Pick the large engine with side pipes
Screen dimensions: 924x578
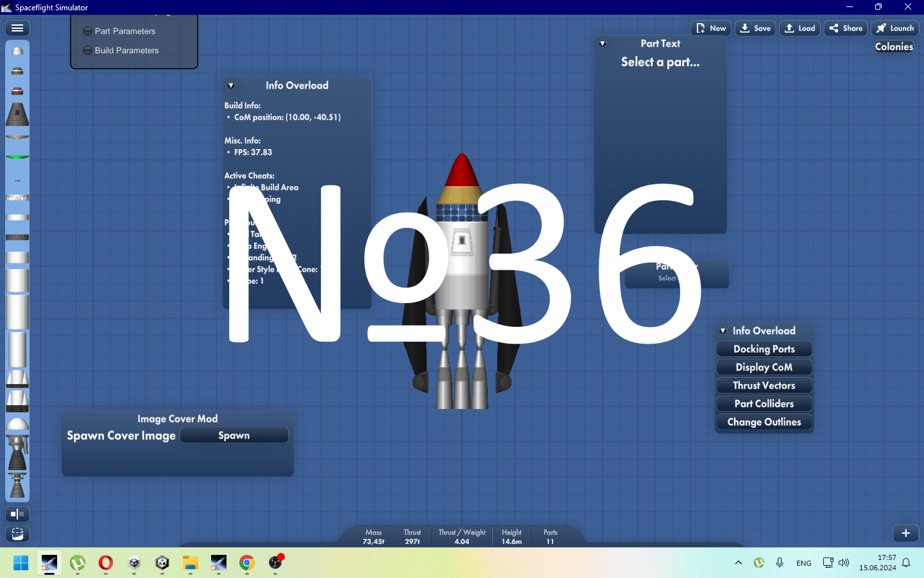[17, 453]
